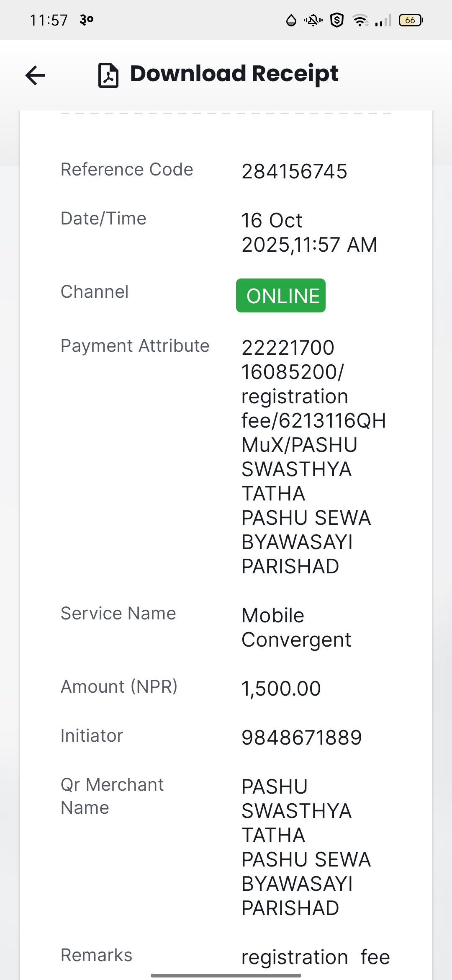Tap the cellular signal bars icon

(x=383, y=20)
